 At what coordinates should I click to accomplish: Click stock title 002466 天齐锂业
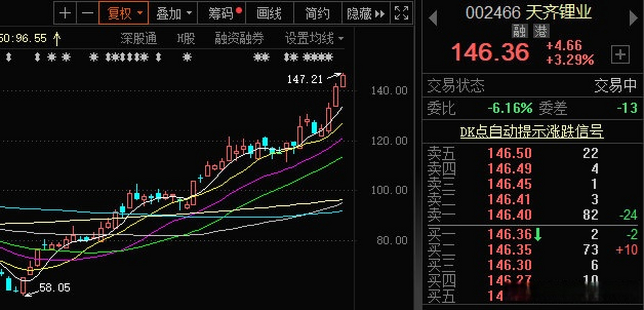529,12
